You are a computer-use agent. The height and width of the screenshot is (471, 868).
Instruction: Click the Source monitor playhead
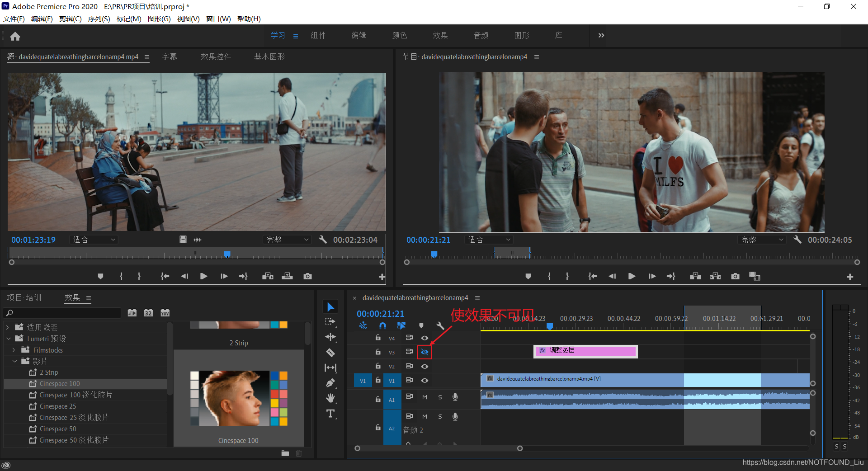pos(227,254)
